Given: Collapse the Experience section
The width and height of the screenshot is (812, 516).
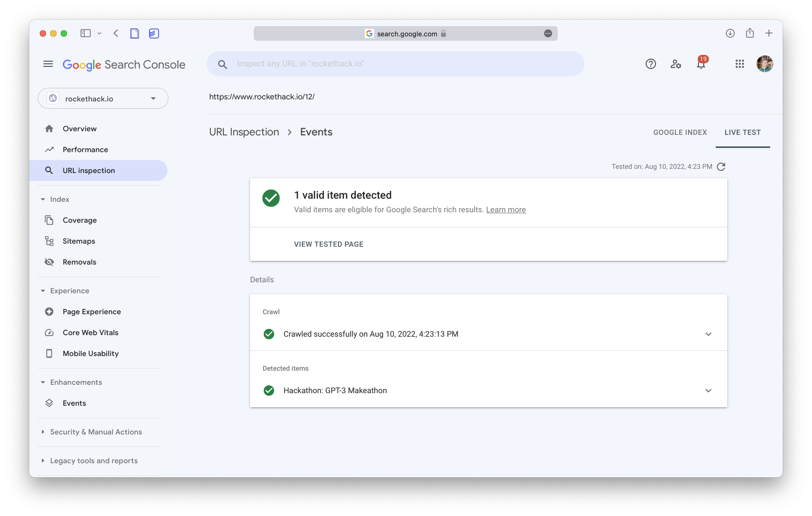Looking at the screenshot, I should tap(43, 291).
